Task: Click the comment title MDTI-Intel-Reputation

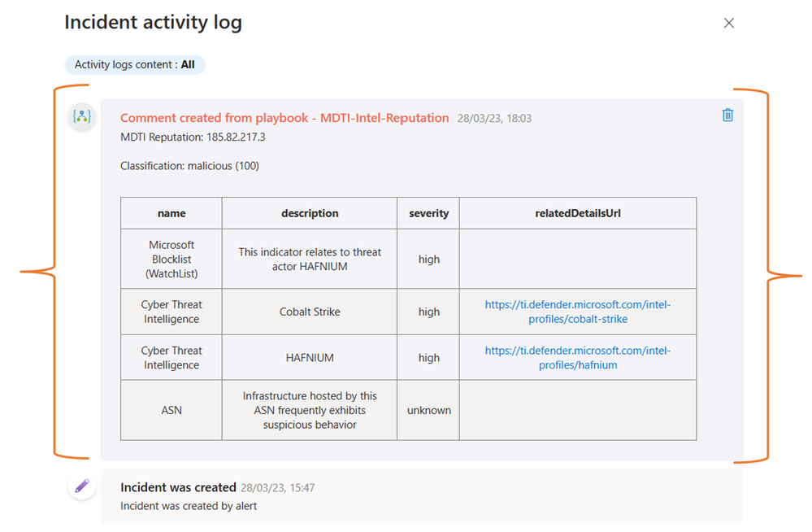Action: click(284, 118)
